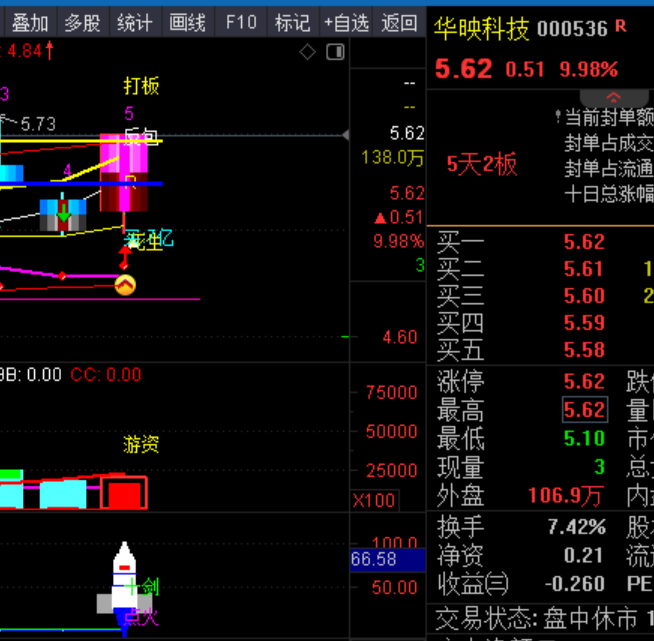Click the 点火 label near rocket
This screenshot has width=654, height=641.
pyautogui.click(x=141, y=617)
